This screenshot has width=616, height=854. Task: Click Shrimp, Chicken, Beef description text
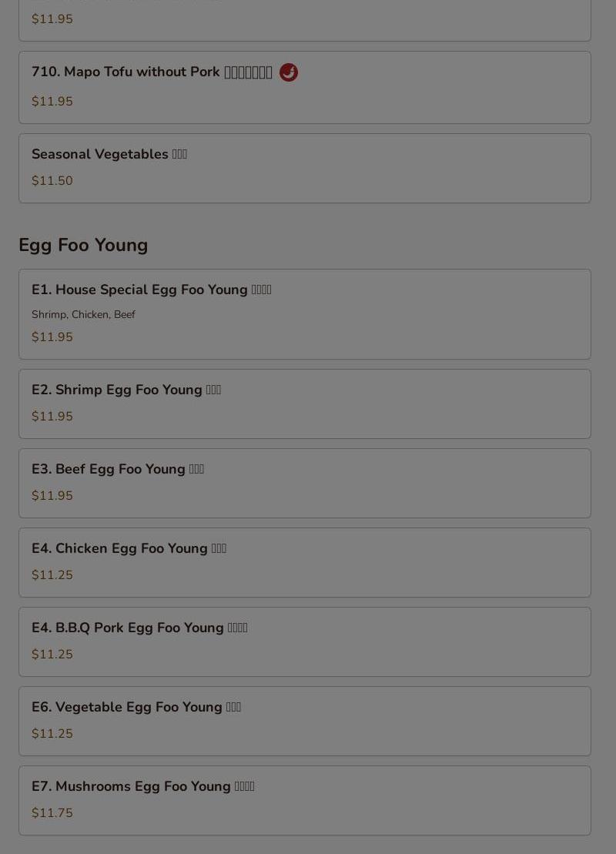pos(83,314)
